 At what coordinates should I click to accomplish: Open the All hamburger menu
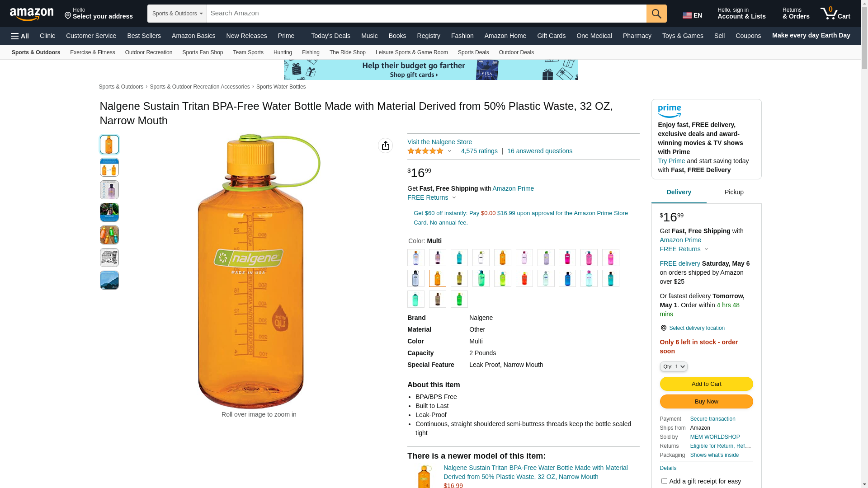[20, 36]
